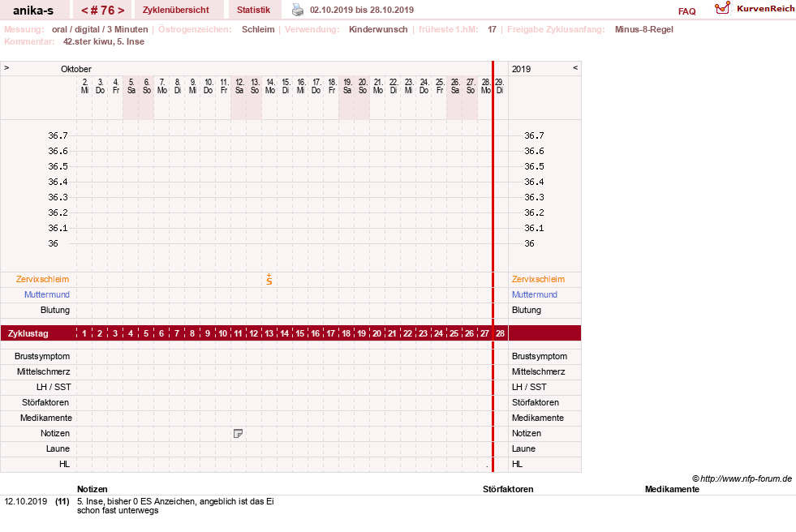Open the note icon on cycle day 11
The width and height of the screenshot is (796, 532).
pos(238,433)
